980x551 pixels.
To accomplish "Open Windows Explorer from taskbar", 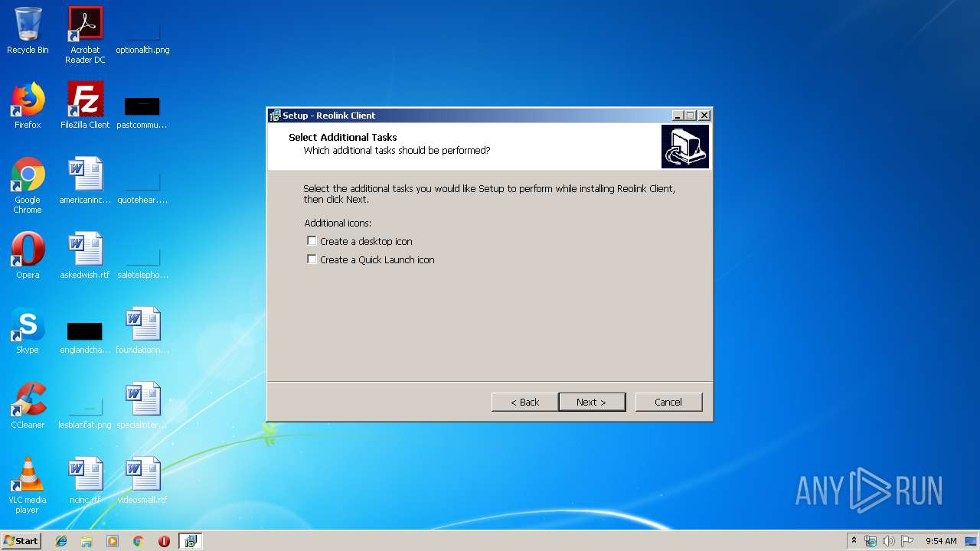I will tap(87, 541).
